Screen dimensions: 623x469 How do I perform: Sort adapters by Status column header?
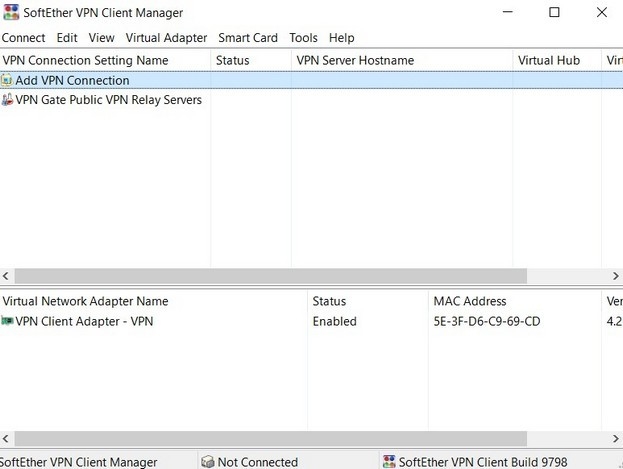pos(368,301)
